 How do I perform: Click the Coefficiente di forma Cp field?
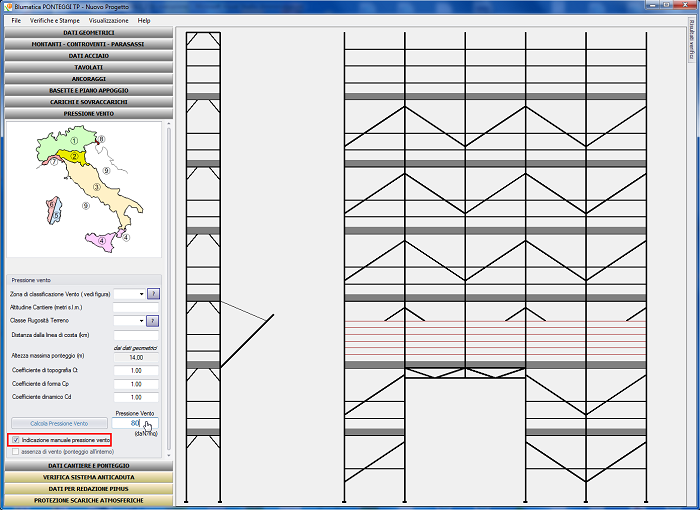[137, 384]
